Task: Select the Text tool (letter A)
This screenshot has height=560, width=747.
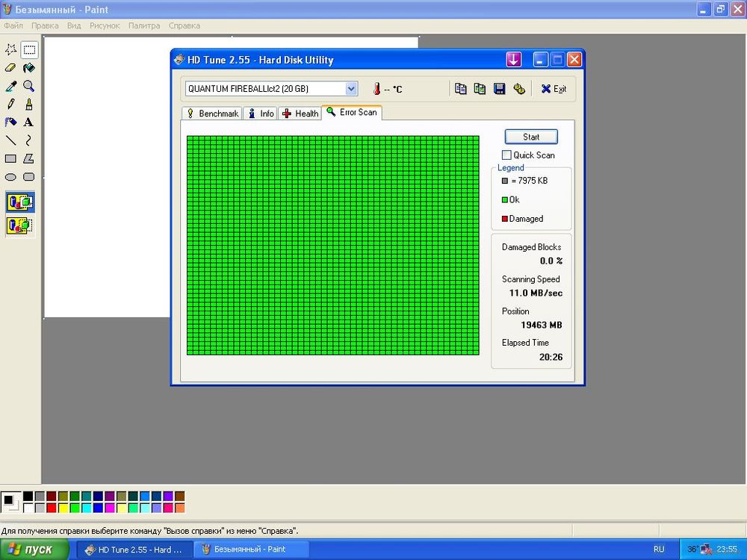Action: pos(28,122)
